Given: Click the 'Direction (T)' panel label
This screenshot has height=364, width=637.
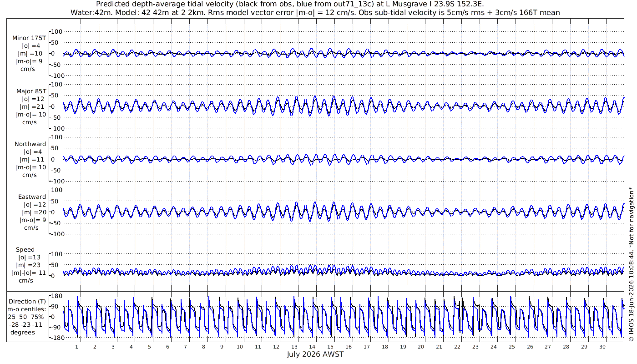Looking at the screenshot, I should (27, 301).
